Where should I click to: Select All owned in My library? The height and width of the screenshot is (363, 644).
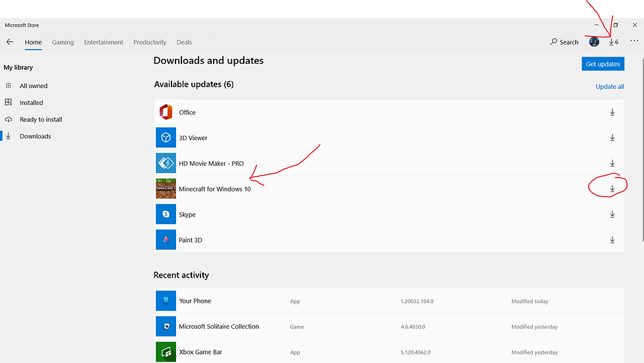[34, 85]
